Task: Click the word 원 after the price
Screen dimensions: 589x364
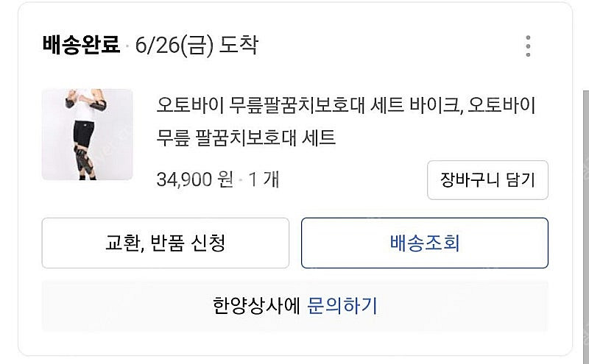Action: pyautogui.click(x=226, y=179)
